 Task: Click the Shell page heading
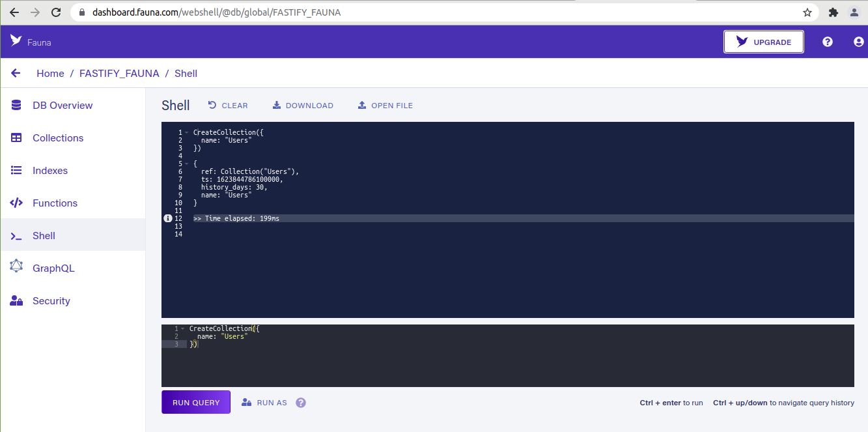176,106
